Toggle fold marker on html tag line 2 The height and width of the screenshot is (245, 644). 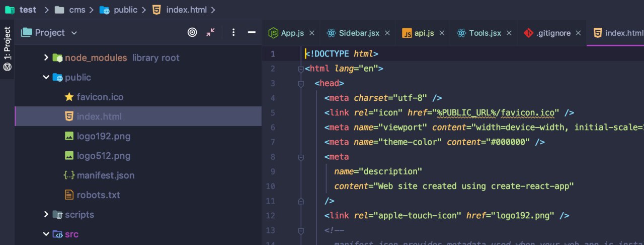[301, 69]
